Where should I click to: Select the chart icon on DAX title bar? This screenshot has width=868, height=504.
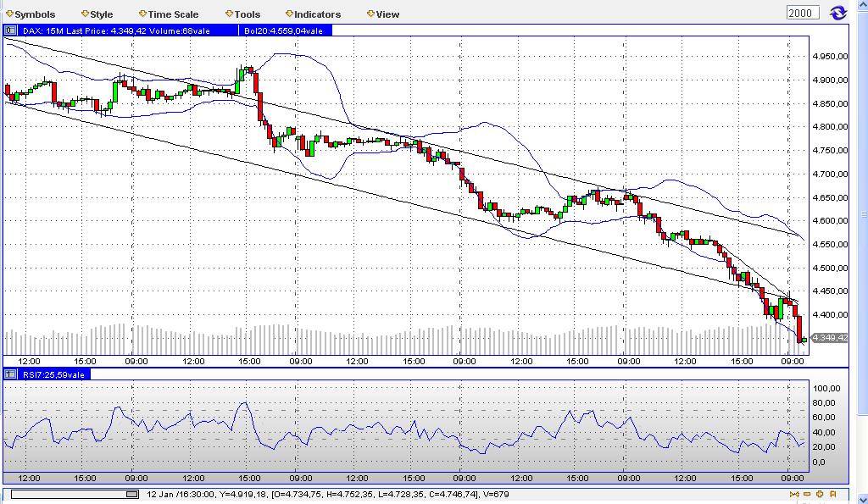click(x=11, y=30)
